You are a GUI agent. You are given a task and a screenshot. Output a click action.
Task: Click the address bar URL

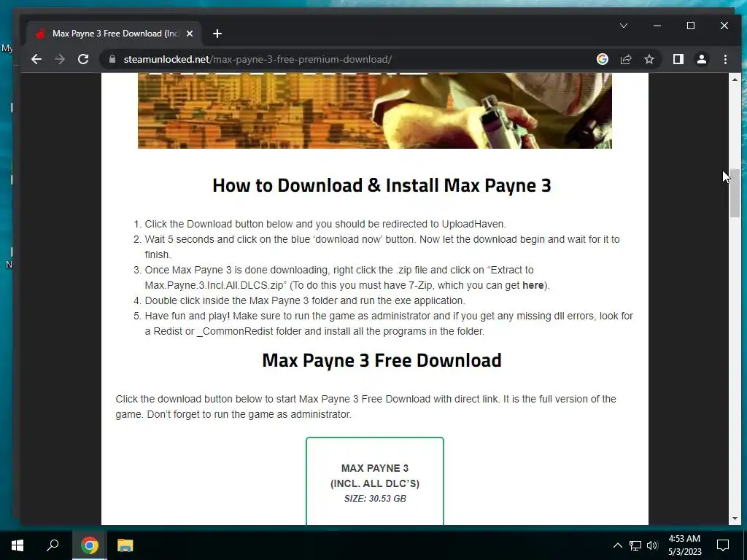pos(258,59)
